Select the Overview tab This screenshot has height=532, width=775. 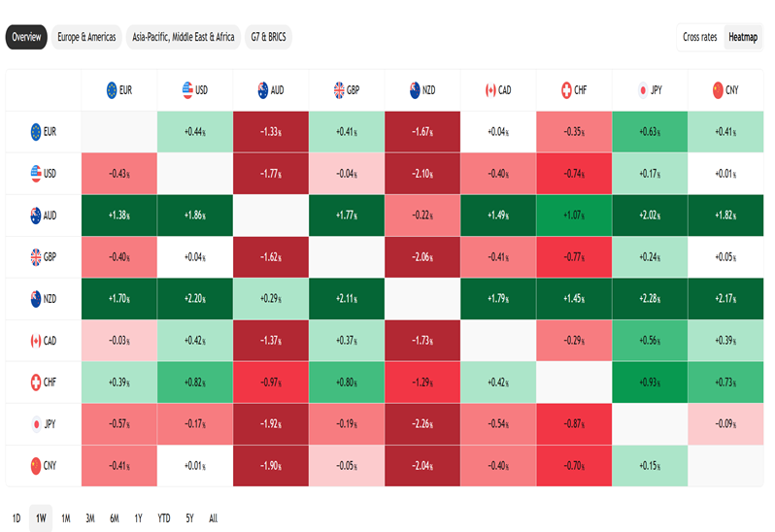pyautogui.click(x=26, y=37)
